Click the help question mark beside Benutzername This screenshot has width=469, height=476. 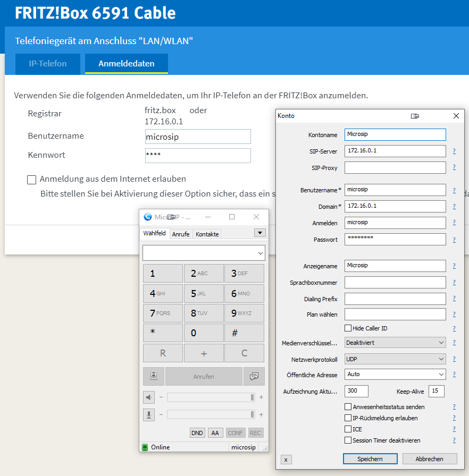coord(454,190)
